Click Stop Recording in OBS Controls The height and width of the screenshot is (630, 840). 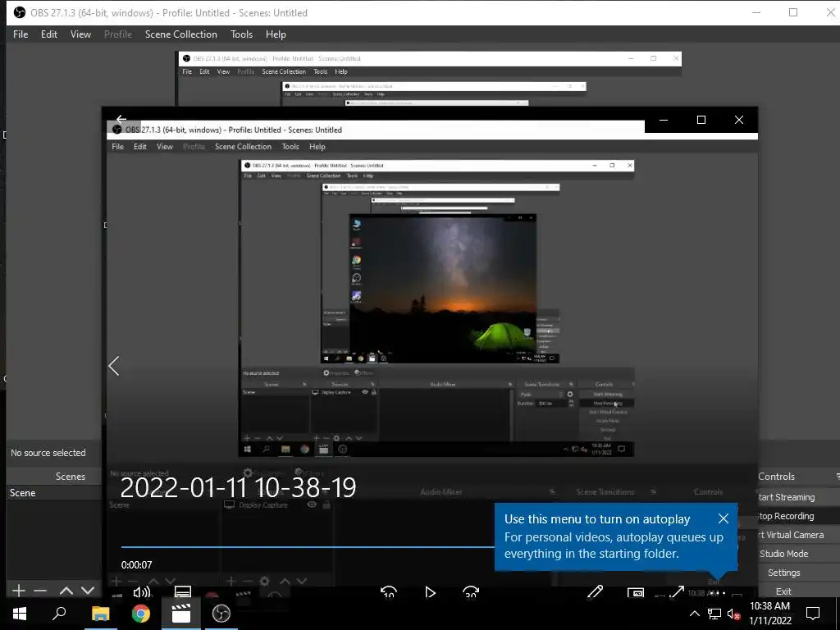(x=787, y=516)
